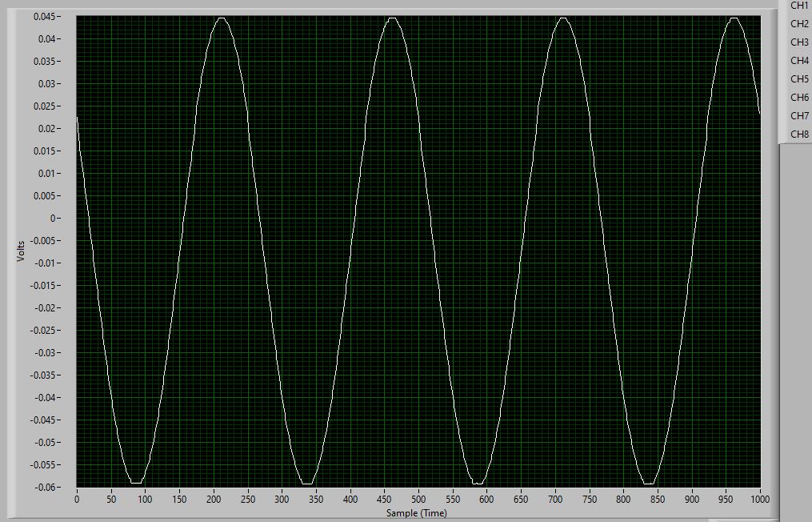Click the -0.06 minimum Y-axis value
The width and height of the screenshot is (812, 522).
point(46,488)
